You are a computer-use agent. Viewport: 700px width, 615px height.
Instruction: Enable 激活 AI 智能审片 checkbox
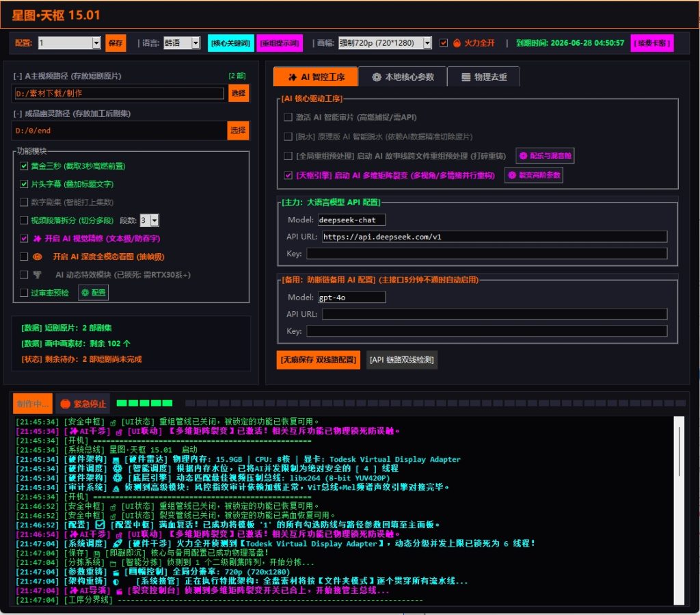tap(288, 117)
